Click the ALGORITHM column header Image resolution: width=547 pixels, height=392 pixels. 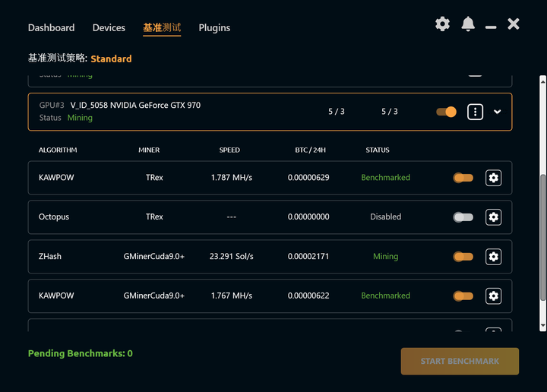(58, 150)
